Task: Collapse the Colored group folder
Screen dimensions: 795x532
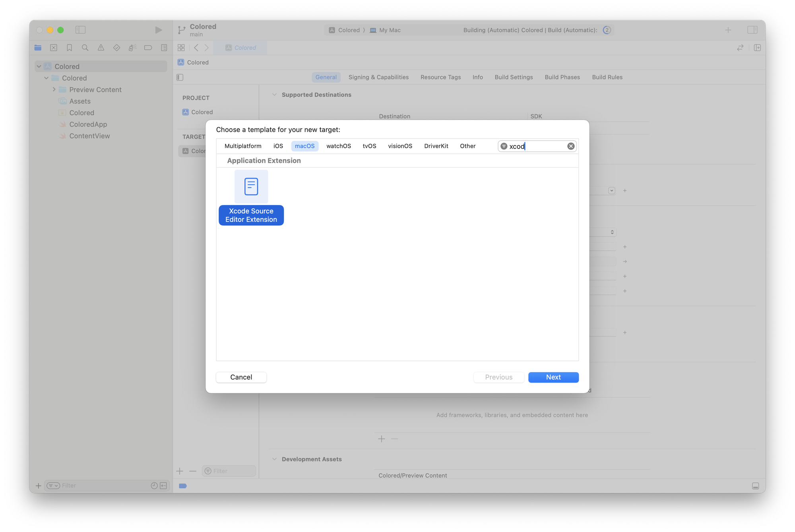Action: coord(47,78)
